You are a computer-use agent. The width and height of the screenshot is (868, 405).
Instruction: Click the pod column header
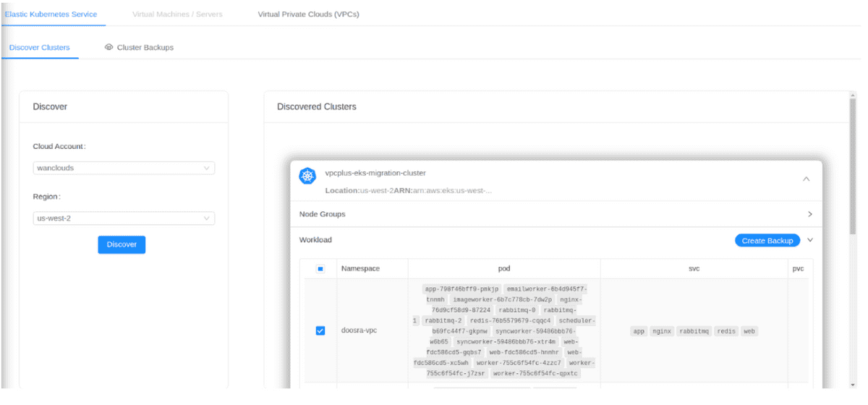coord(504,269)
